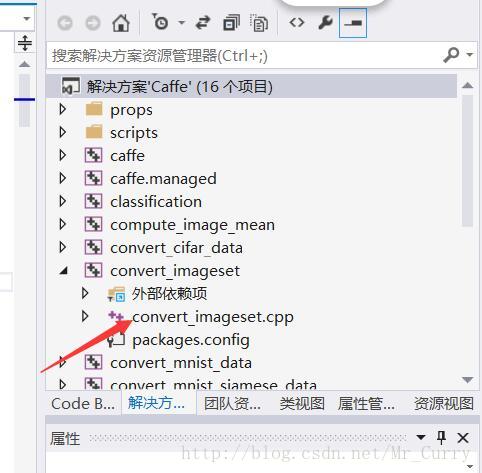Select convert_mnist_data project

pyautogui.click(x=181, y=363)
